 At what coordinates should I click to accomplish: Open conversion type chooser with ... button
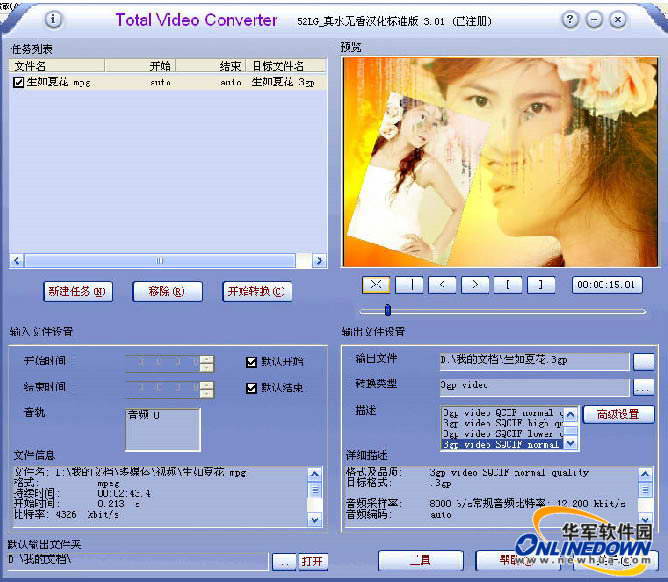click(644, 387)
